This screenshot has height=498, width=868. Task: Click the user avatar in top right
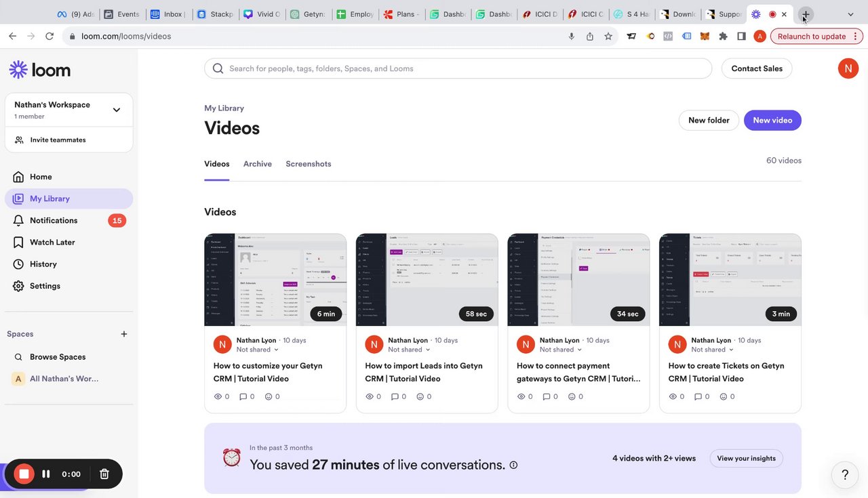(x=848, y=68)
